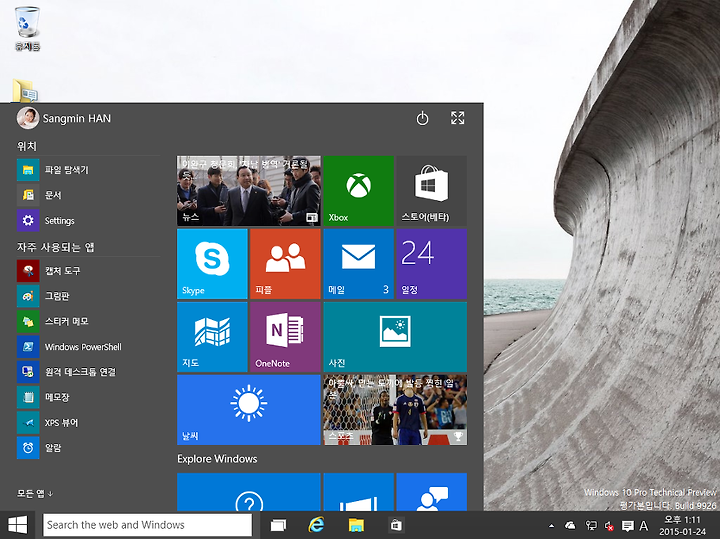Launch Skype tile
The height and width of the screenshot is (539, 720).
pyautogui.click(x=212, y=264)
